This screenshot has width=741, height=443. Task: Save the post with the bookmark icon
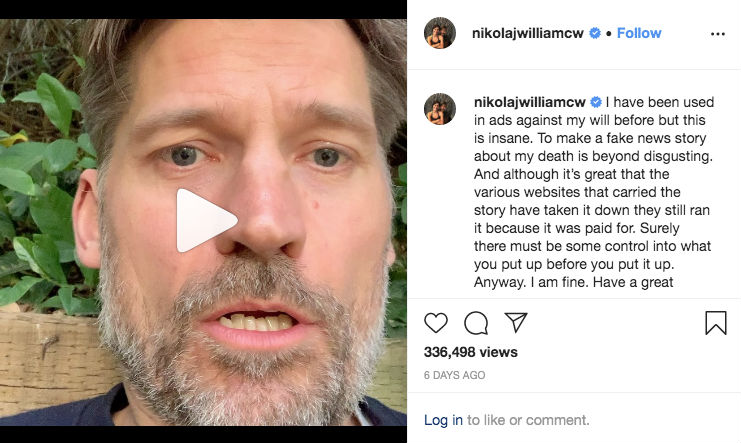pos(716,323)
